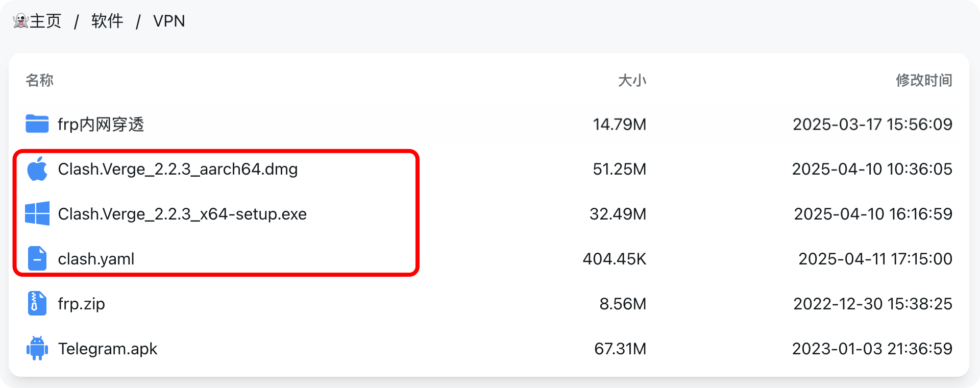Image resolution: width=980 pixels, height=388 pixels.
Task: Click the Android icon beside Telegram.apk
Action: (37, 348)
